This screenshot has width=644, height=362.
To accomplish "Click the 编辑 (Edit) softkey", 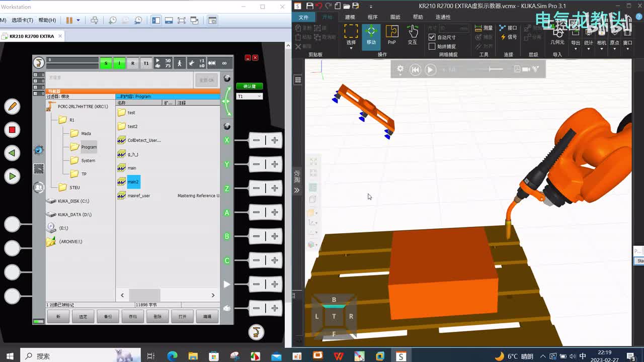I will coord(207,316).
